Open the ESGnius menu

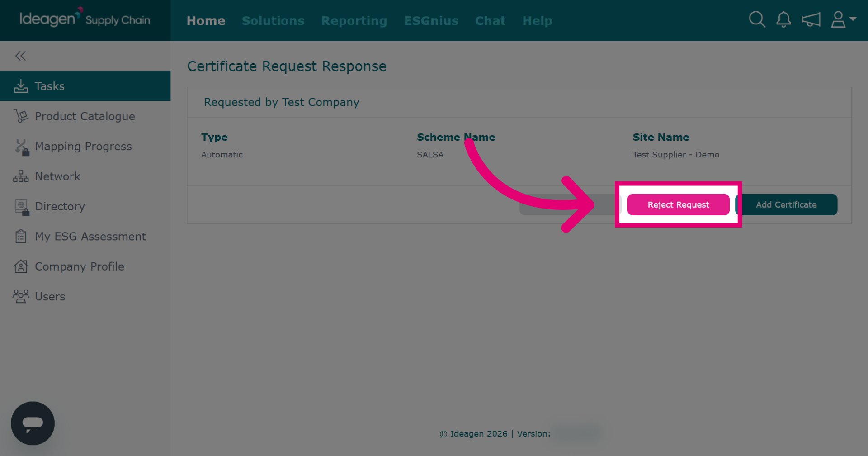coord(431,21)
